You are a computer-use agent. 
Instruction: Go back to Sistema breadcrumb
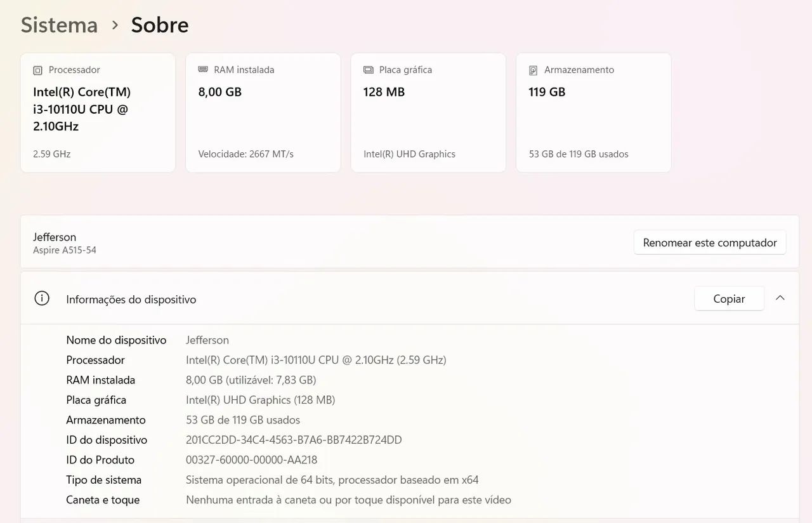click(59, 25)
